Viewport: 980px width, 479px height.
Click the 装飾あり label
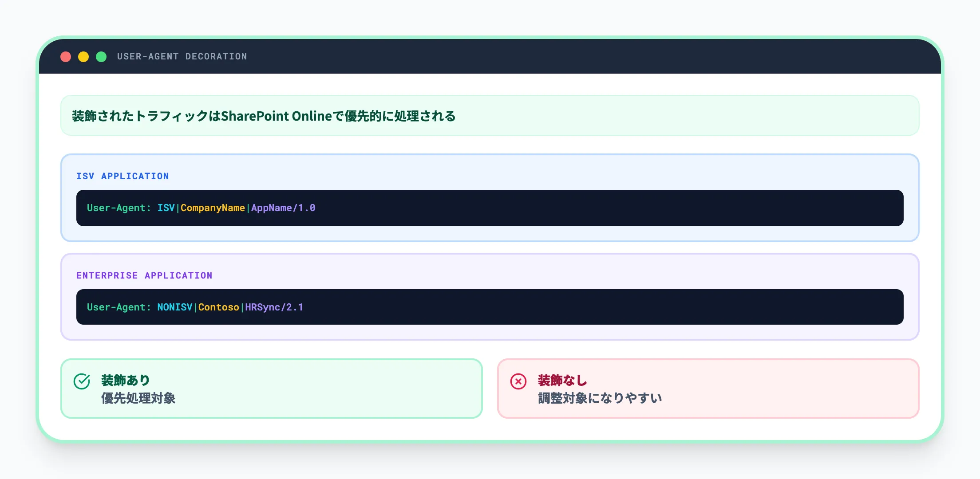coord(125,380)
